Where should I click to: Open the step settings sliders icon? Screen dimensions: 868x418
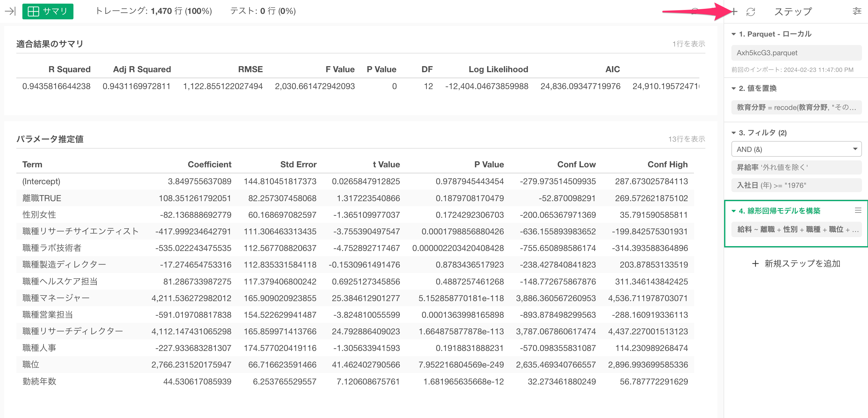click(856, 11)
